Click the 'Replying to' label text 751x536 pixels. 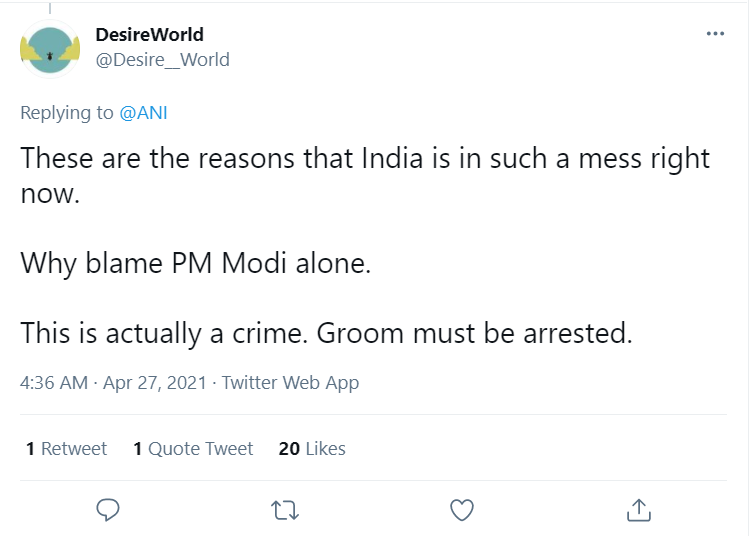pos(67,112)
